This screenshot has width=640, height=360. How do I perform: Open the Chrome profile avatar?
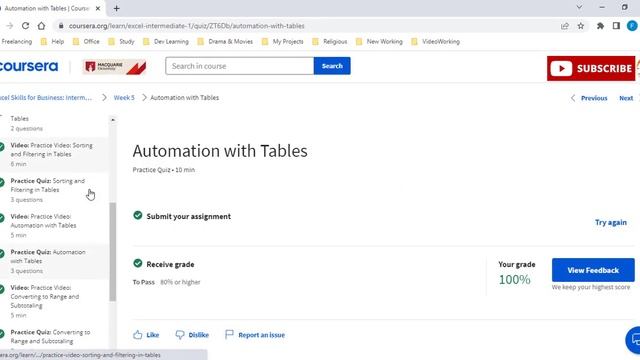632,26
